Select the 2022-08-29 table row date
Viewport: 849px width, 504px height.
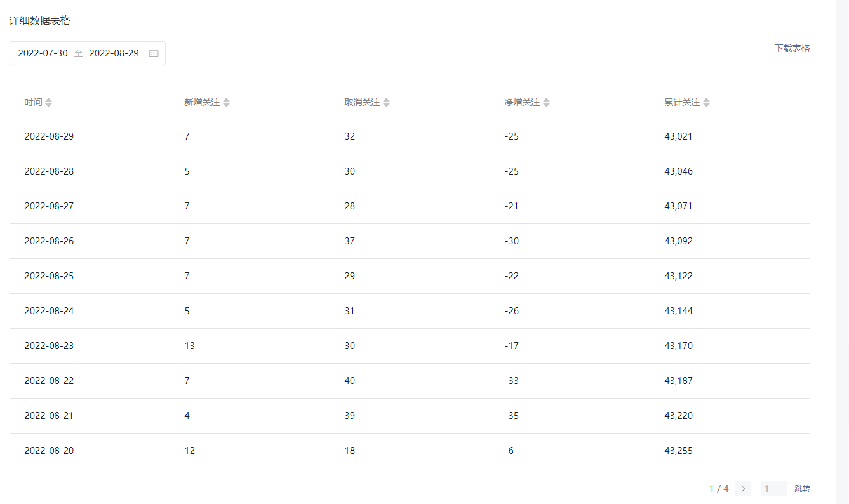(x=49, y=136)
